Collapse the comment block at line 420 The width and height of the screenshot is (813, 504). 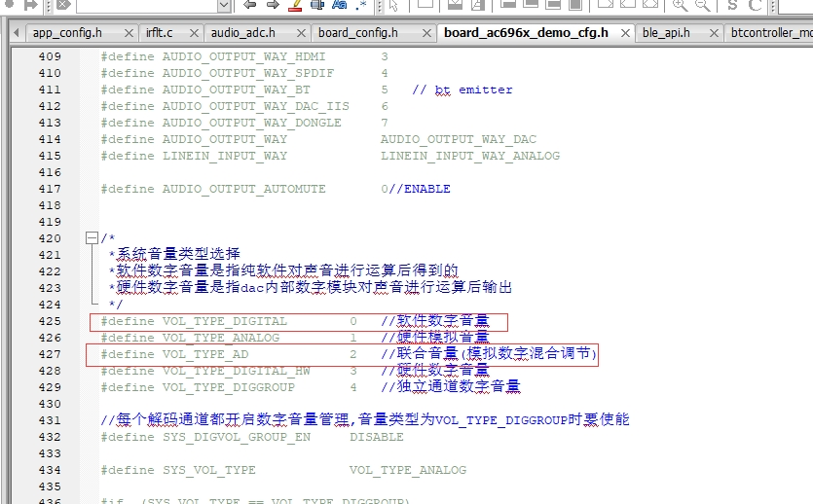click(92, 238)
